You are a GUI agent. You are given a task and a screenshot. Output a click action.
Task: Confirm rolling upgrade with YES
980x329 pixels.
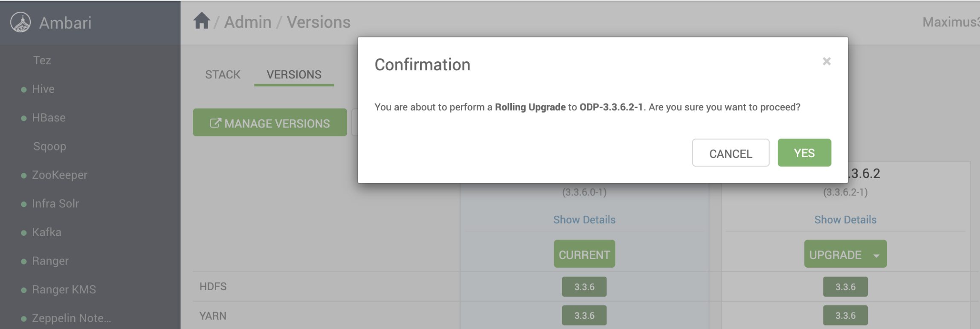click(x=804, y=153)
